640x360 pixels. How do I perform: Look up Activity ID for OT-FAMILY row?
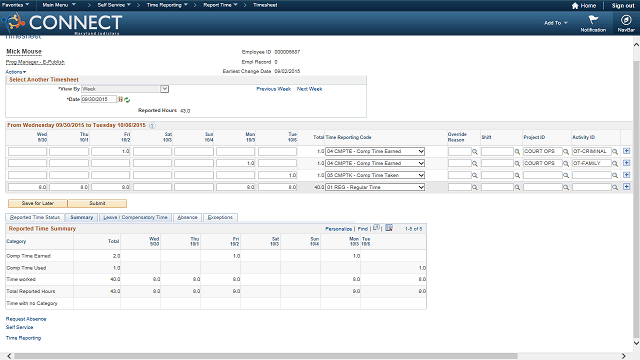(615, 163)
